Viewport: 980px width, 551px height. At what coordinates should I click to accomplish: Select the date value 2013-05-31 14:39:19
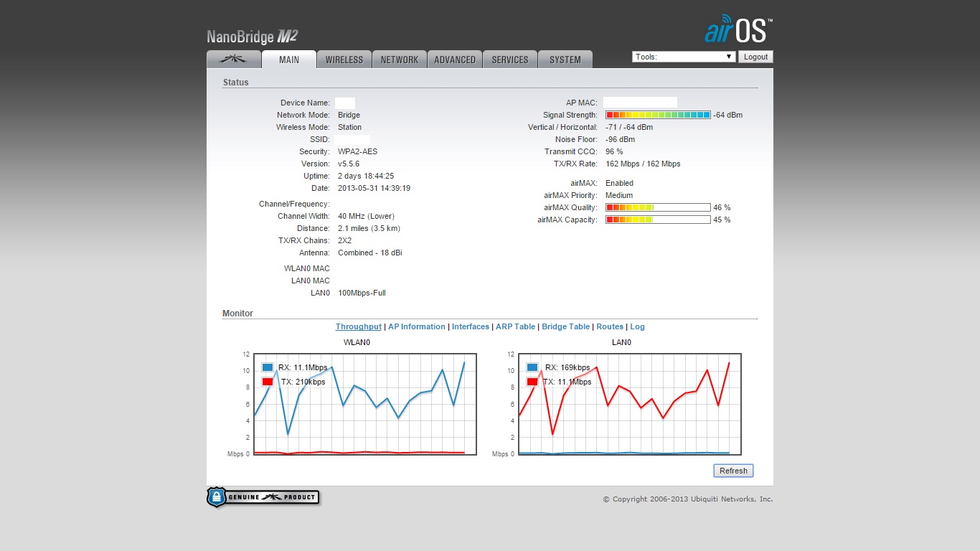374,188
